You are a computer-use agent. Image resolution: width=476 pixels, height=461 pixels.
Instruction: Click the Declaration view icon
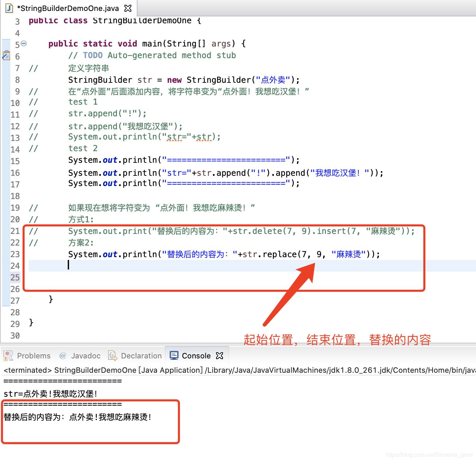tap(113, 356)
